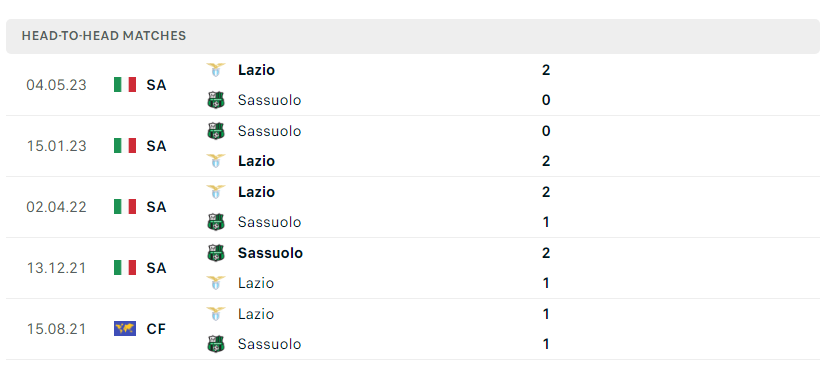Click Sassuolo's score of 2 on 13.12.21
Viewport: 826px width, 368px height.
[546, 253]
